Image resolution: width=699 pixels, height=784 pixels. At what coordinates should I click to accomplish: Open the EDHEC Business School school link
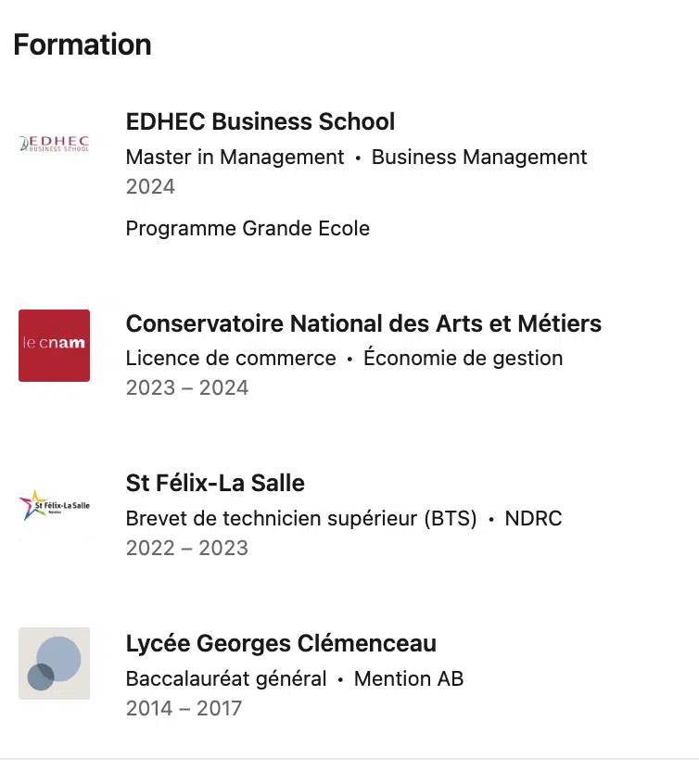[x=260, y=121]
